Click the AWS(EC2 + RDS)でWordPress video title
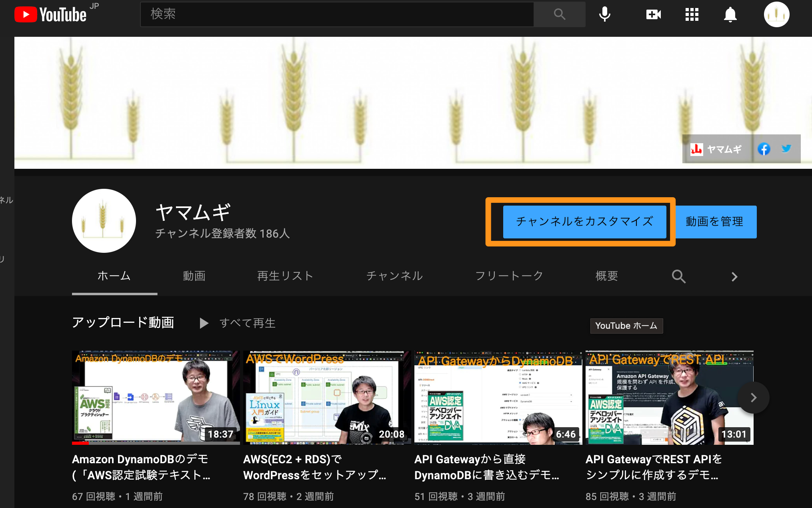The height and width of the screenshot is (508, 812). [315, 467]
